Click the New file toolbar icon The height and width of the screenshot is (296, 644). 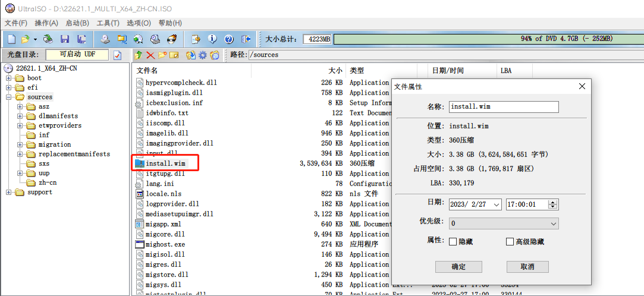(x=12, y=39)
